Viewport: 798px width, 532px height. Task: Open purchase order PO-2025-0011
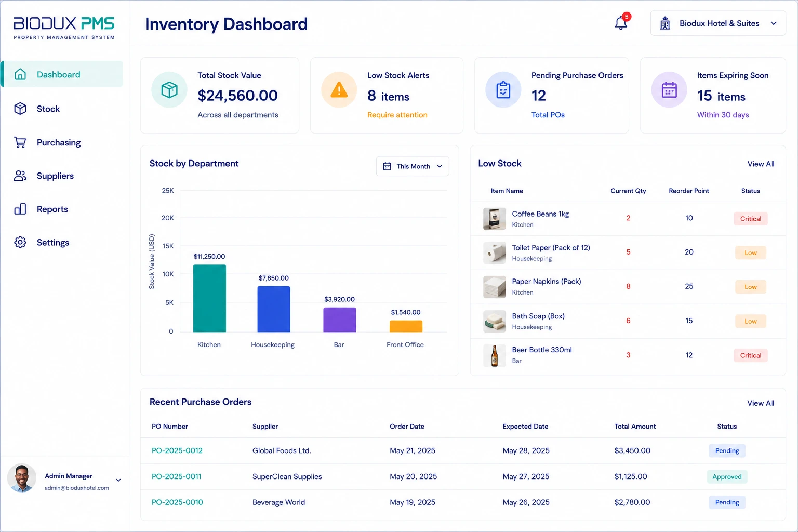coord(177,476)
